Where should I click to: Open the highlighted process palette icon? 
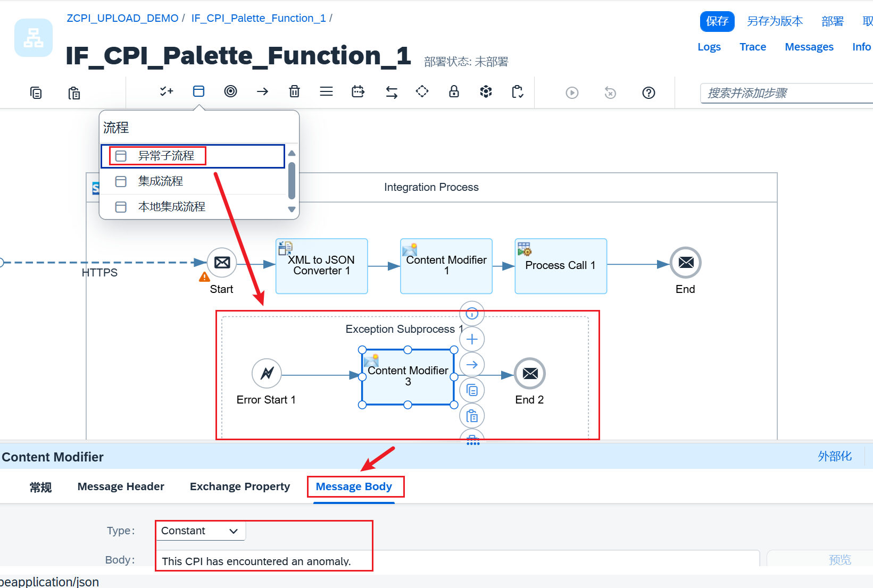pos(198,91)
